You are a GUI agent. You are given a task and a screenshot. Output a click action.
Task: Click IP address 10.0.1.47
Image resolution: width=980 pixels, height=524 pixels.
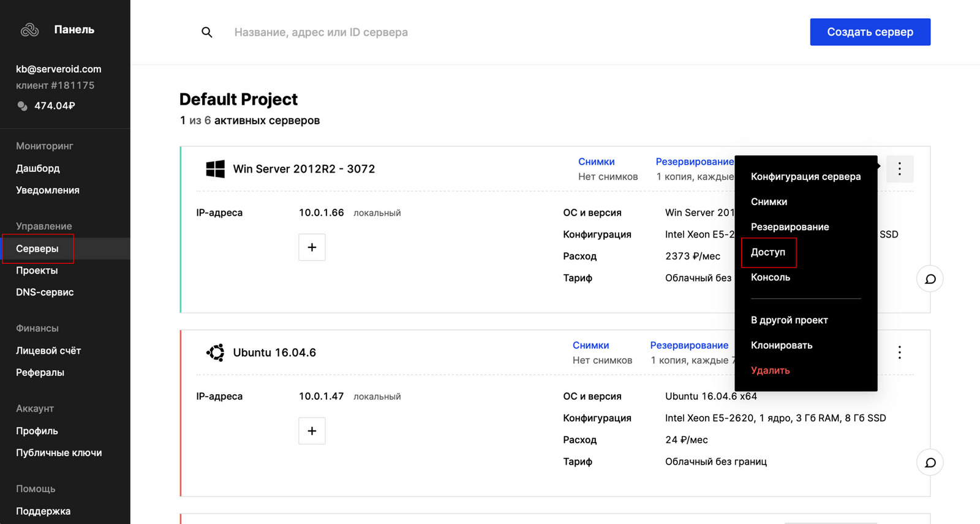(321, 396)
